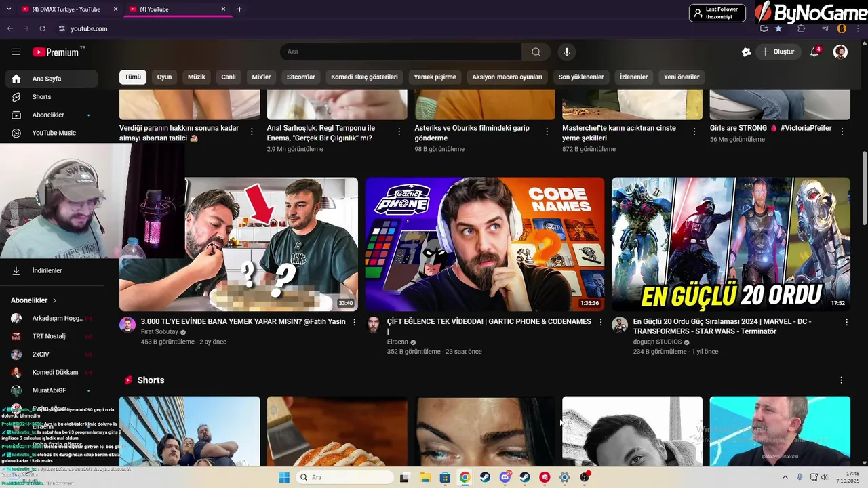The width and height of the screenshot is (868, 488).
Task: Select the Oyun filter chip
Action: (x=164, y=77)
